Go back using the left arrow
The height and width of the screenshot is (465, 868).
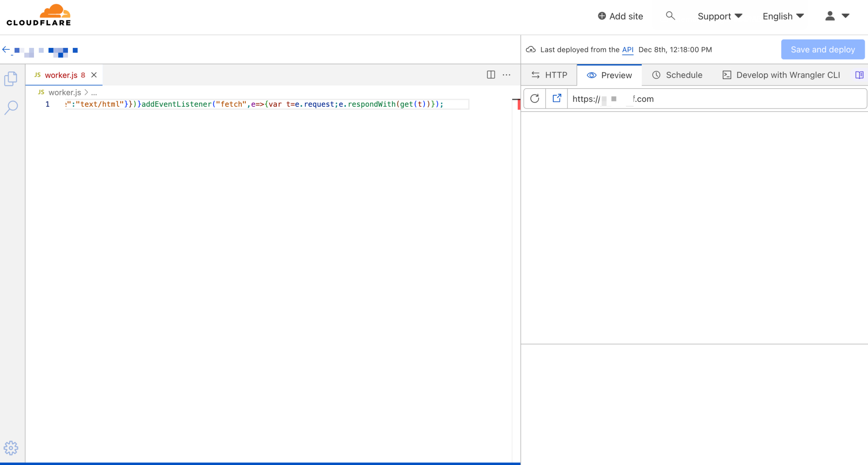point(6,50)
